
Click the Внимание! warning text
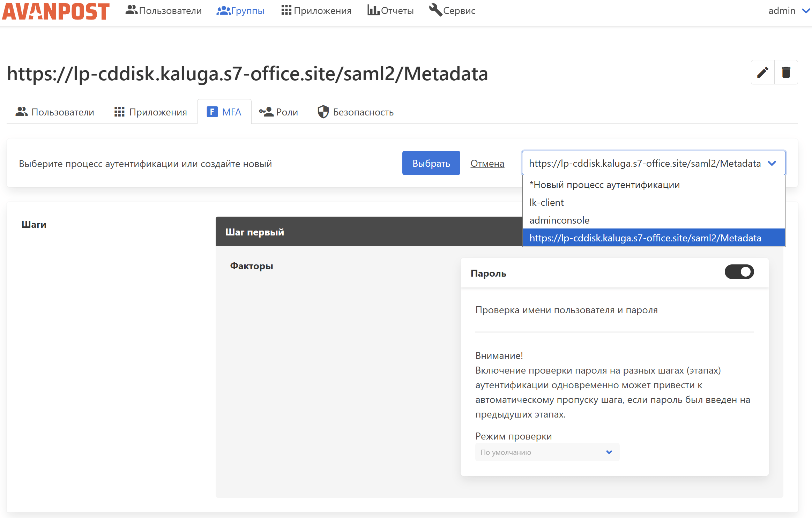click(499, 355)
